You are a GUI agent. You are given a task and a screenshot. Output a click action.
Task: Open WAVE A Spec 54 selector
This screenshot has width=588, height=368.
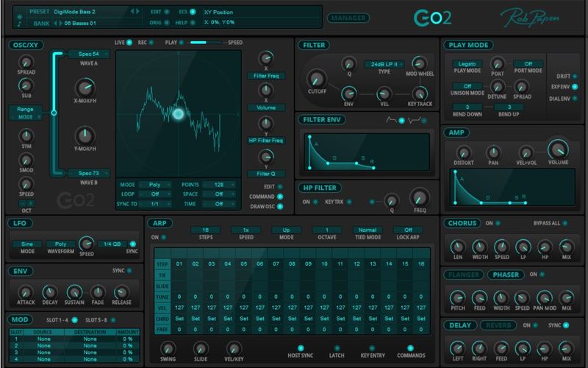click(x=89, y=54)
